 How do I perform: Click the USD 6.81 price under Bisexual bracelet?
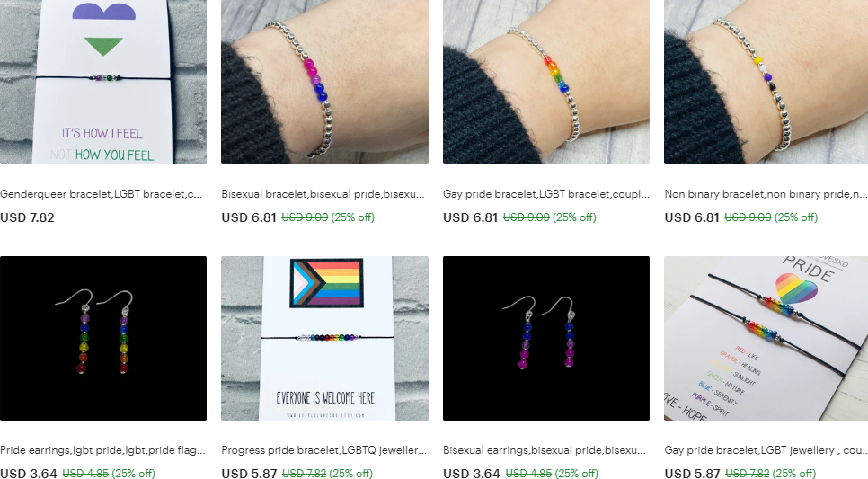tap(249, 217)
